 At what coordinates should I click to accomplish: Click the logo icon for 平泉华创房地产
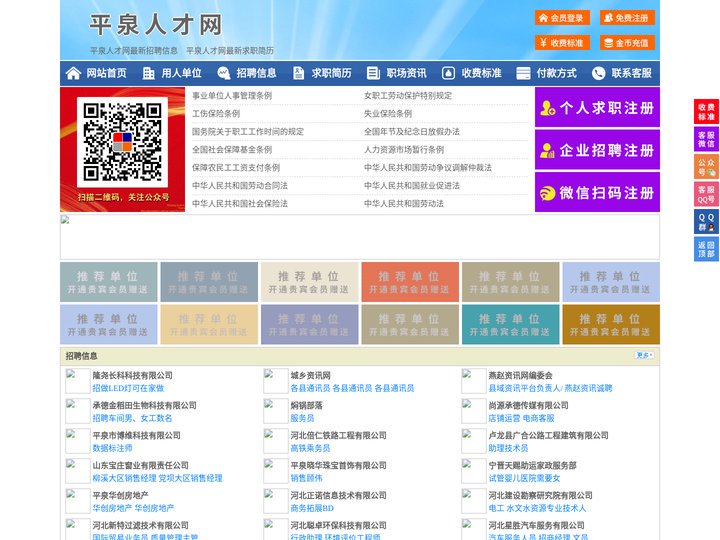click(78, 501)
